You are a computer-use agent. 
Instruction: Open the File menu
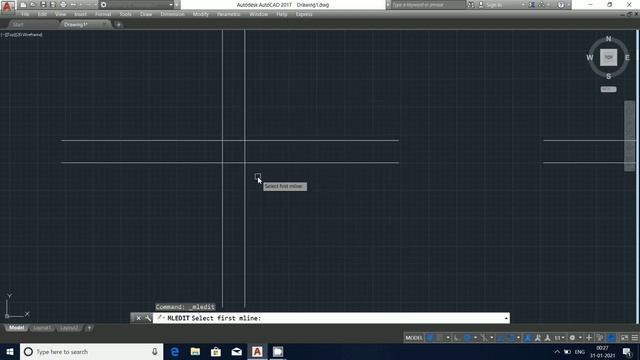(25, 14)
